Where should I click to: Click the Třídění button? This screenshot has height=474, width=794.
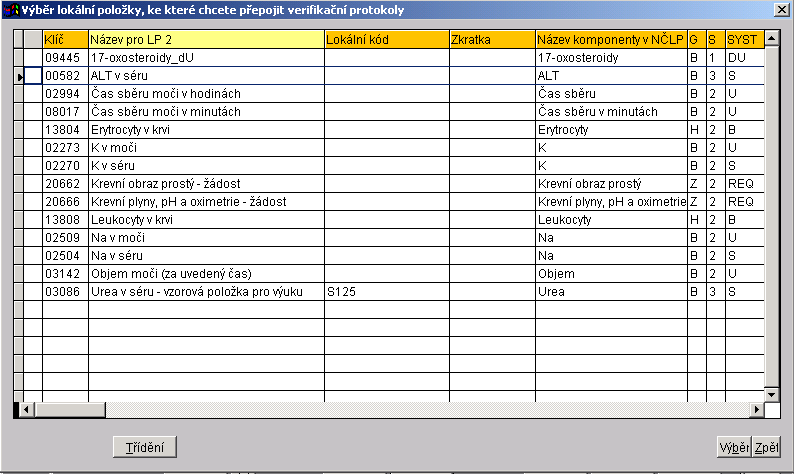click(145, 447)
